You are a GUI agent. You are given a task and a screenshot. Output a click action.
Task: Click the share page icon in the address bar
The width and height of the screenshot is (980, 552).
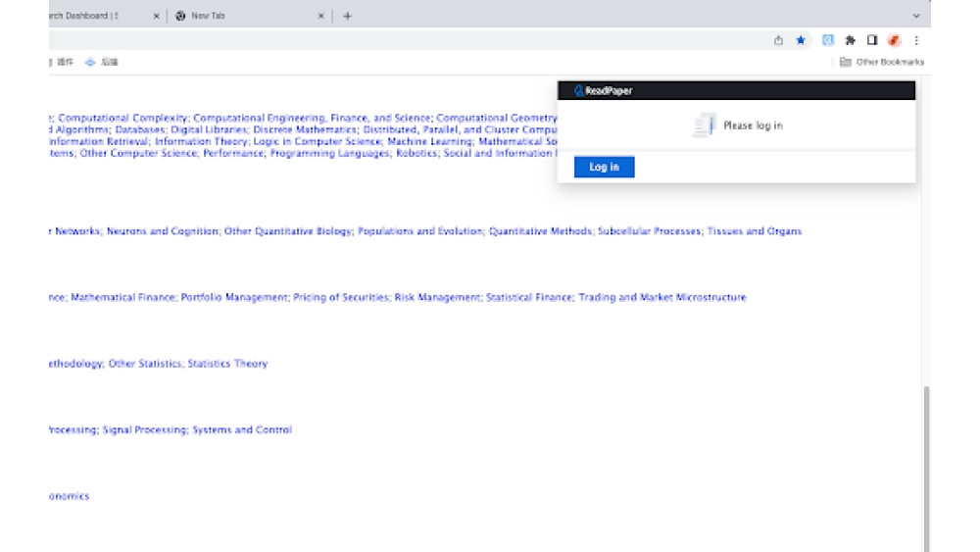tap(778, 40)
